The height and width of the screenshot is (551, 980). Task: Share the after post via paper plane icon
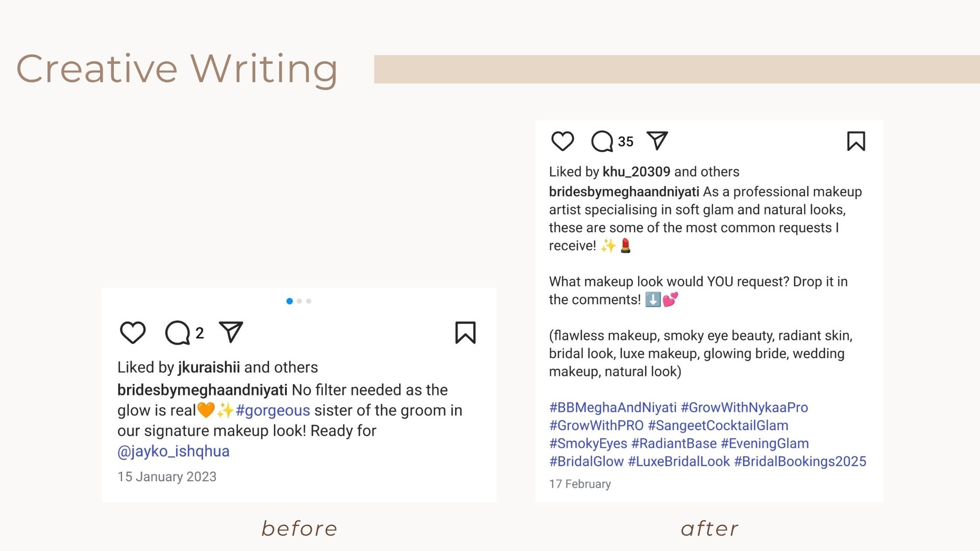[x=657, y=141]
